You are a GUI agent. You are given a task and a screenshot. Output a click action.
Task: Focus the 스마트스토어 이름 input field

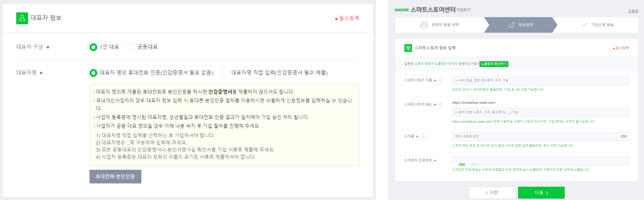pos(540,80)
